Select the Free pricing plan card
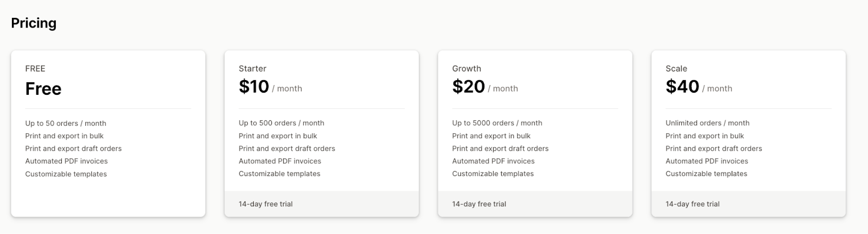The width and height of the screenshot is (868, 234). point(108,133)
